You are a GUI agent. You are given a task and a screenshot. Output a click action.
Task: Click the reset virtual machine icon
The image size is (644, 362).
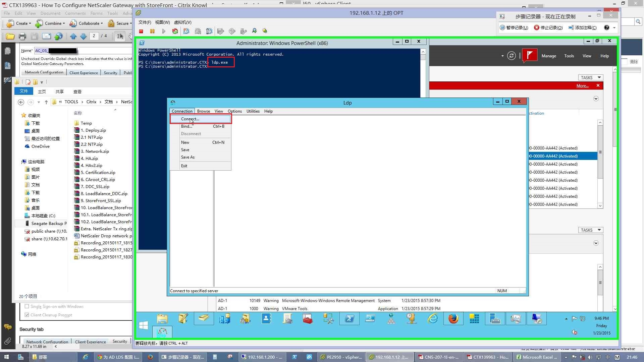click(x=175, y=31)
